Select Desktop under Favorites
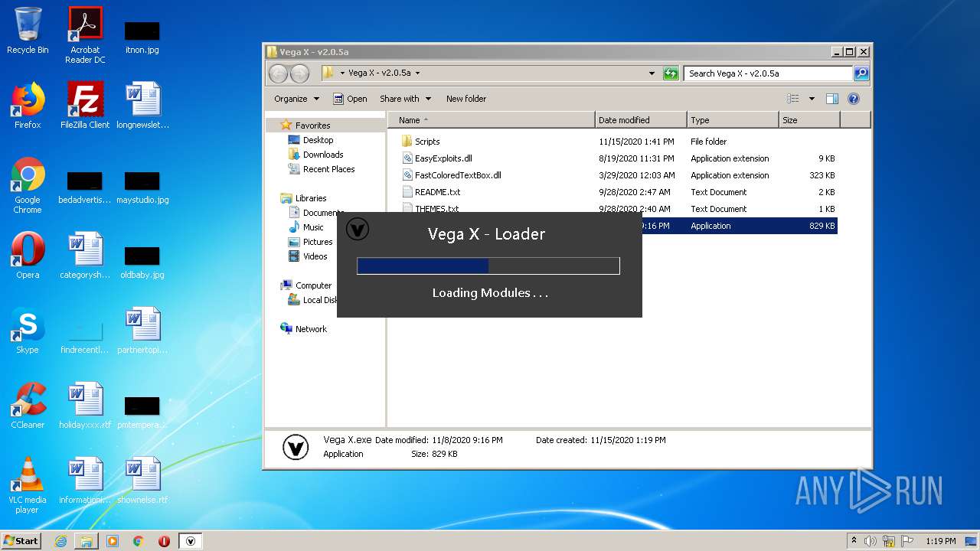 point(318,140)
